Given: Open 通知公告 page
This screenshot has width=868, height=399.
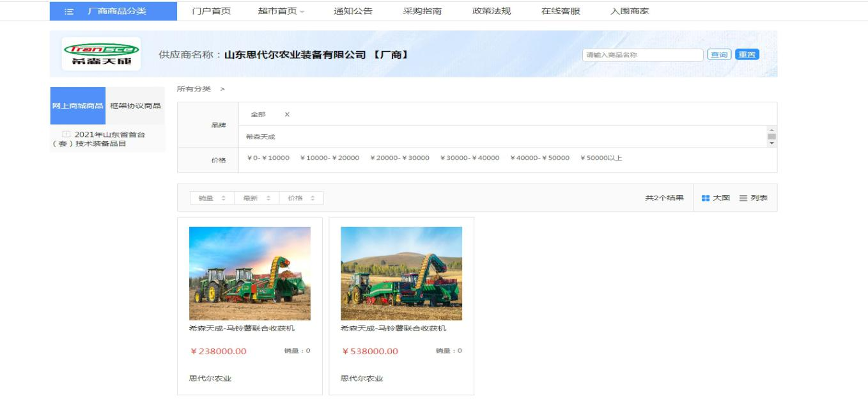Looking at the screenshot, I should point(353,11).
